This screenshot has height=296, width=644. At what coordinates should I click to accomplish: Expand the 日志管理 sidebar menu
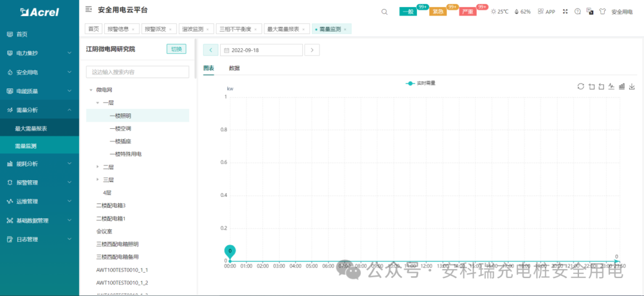click(x=39, y=239)
